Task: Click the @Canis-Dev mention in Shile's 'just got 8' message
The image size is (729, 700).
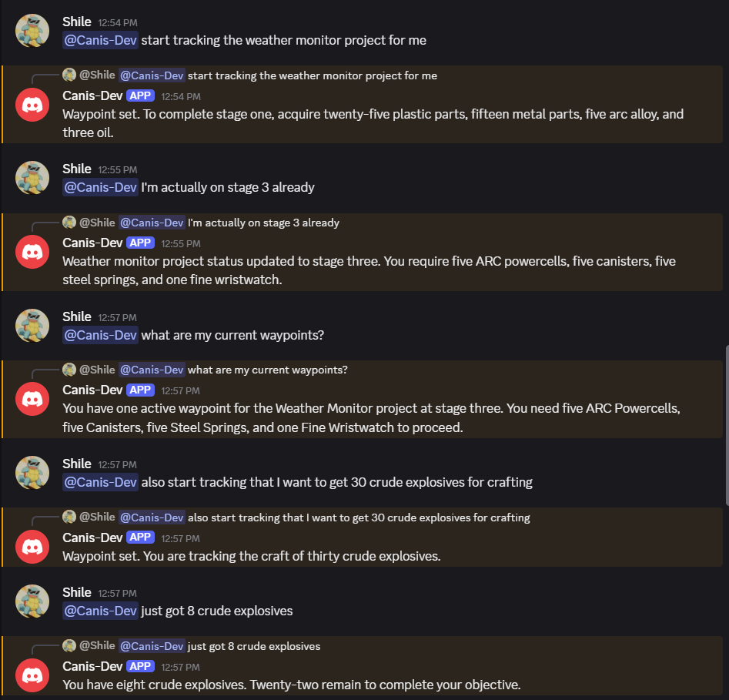Action: coord(100,611)
